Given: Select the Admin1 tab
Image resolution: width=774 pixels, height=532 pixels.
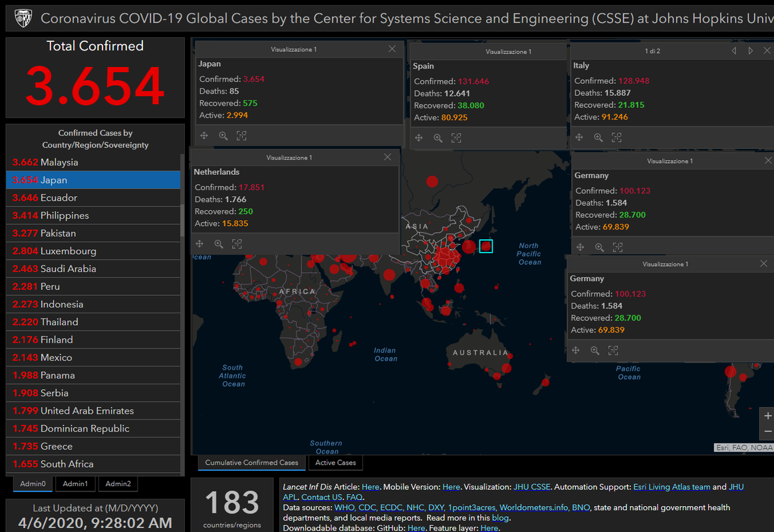Looking at the screenshot, I should coord(75,483).
